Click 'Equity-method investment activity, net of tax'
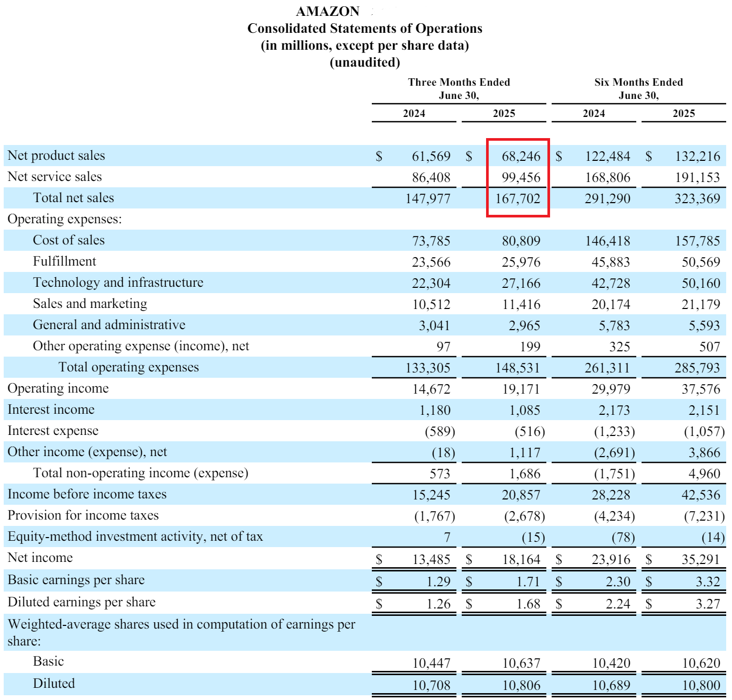Screen dimensions: 732x700 point(135,537)
